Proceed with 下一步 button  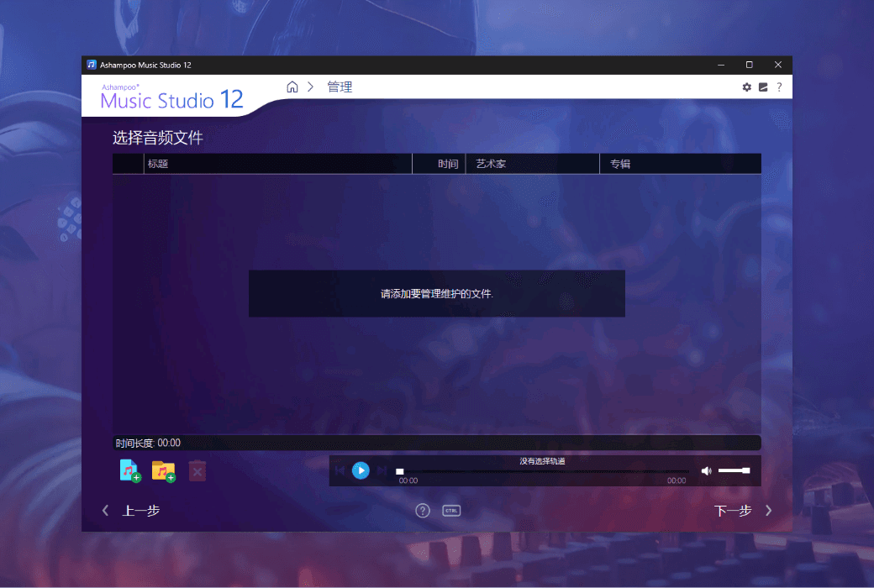(743, 511)
